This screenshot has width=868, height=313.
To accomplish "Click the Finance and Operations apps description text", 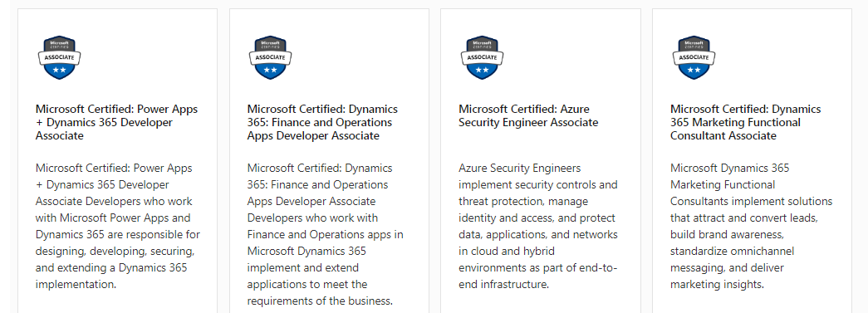I will pos(326,234).
